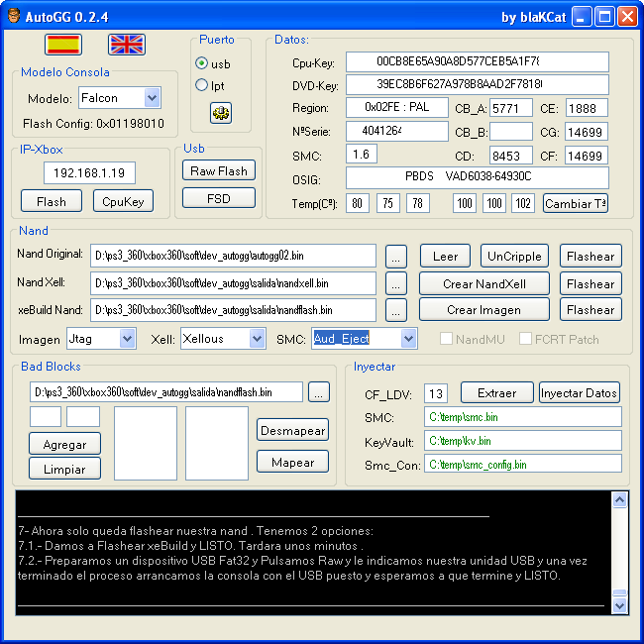This screenshot has width=644, height=644.
Task: Click Flashear for xeBuild Nand row
Action: 590,310
